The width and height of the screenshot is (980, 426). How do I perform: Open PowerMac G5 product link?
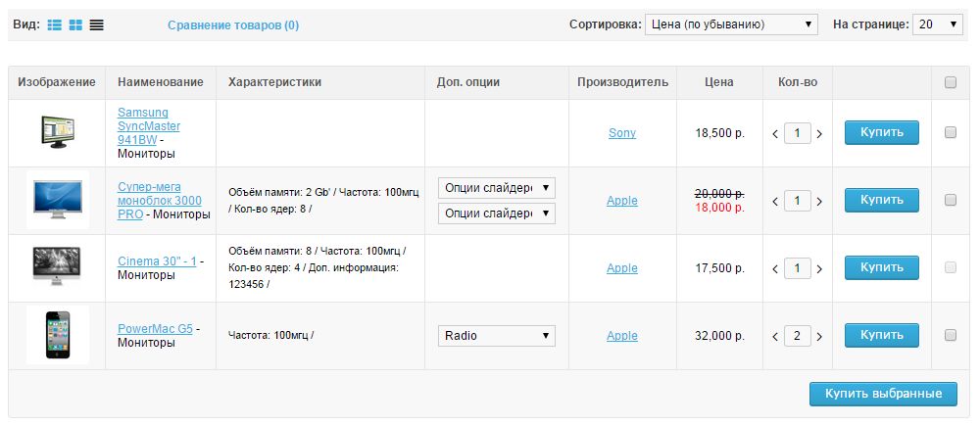[155, 328]
